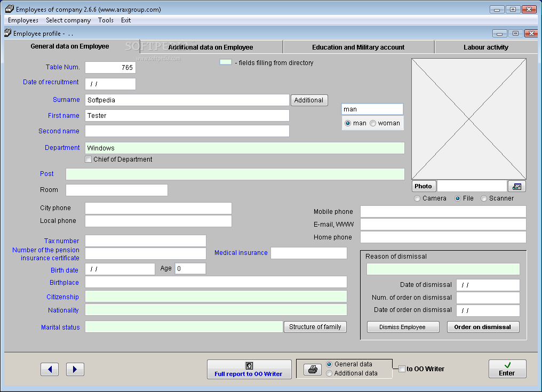Click Full report to OO Writer button
The width and height of the screenshot is (542, 392).
tap(249, 369)
